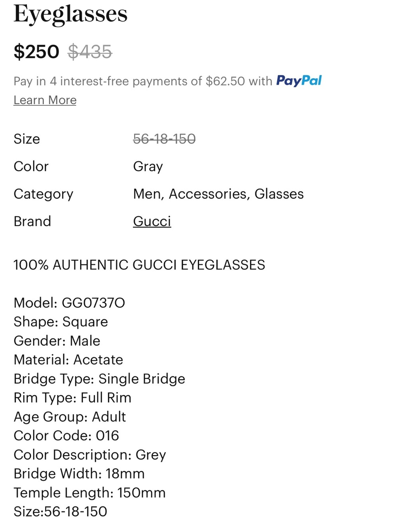The width and height of the screenshot is (399, 532).
Task: Click the Model: GG0737O line
Action: pyautogui.click(x=69, y=303)
